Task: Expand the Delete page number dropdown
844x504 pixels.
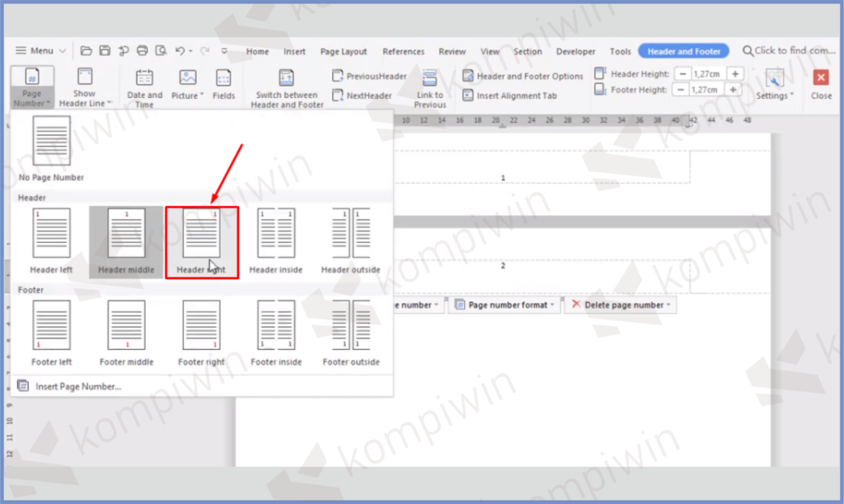Action: (x=620, y=305)
